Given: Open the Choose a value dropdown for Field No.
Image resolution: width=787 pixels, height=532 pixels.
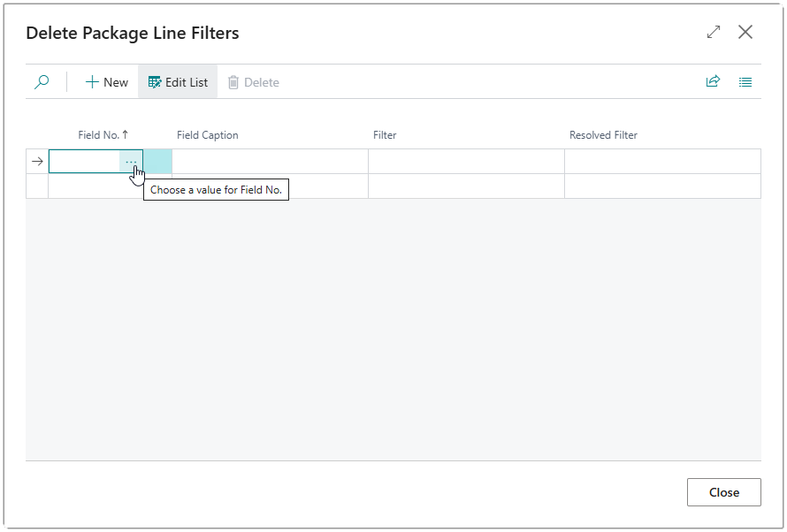Looking at the screenshot, I should click(131, 161).
